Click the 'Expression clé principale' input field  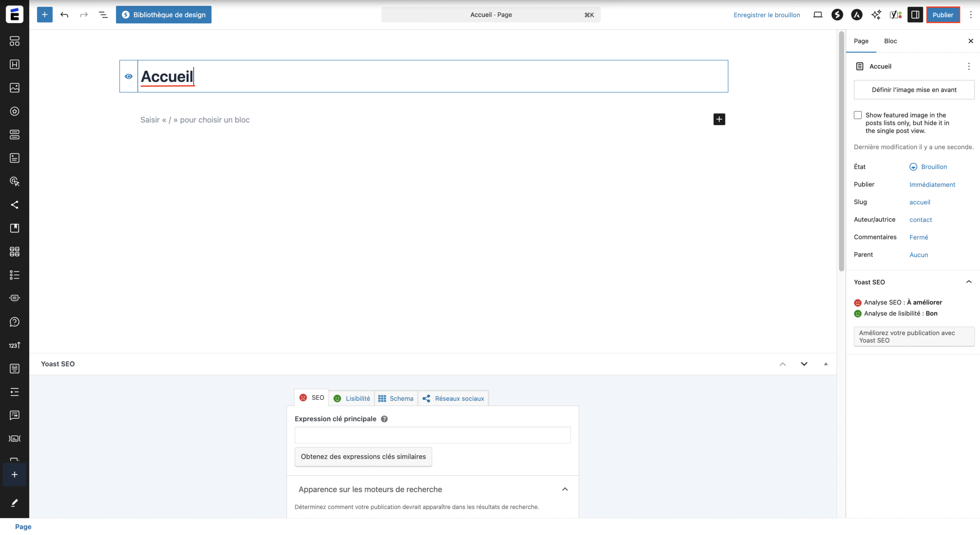(432, 435)
